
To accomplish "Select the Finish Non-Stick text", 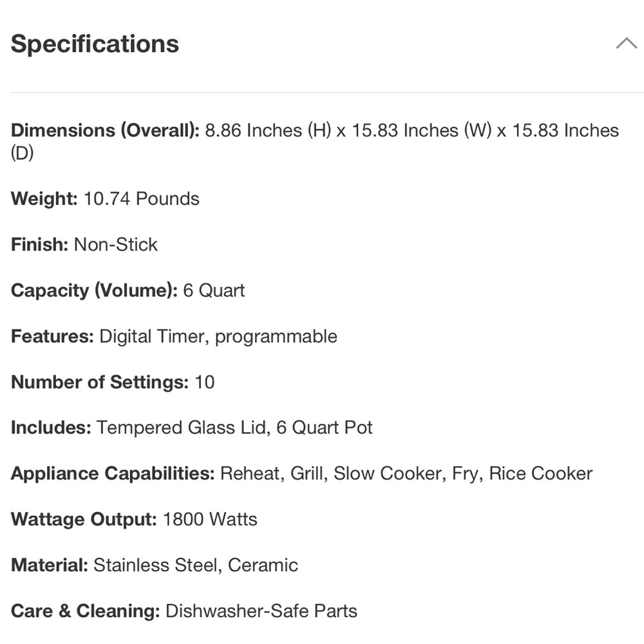I will pyautogui.click(x=84, y=244).
